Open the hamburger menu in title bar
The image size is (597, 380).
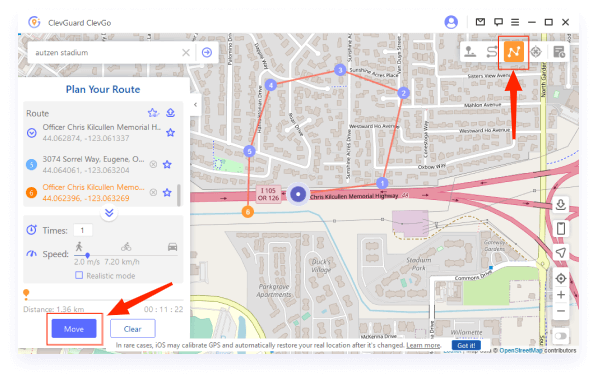pos(515,22)
